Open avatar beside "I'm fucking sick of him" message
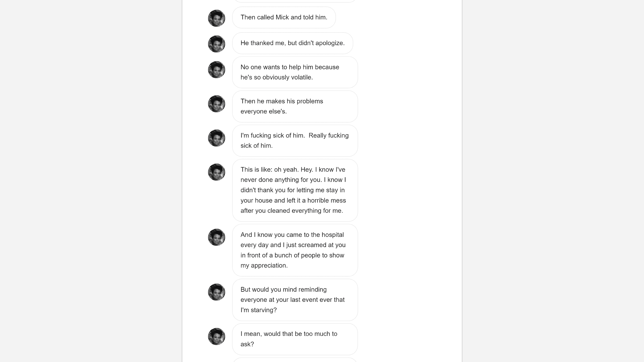This screenshot has width=644, height=362. pos(217,138)
